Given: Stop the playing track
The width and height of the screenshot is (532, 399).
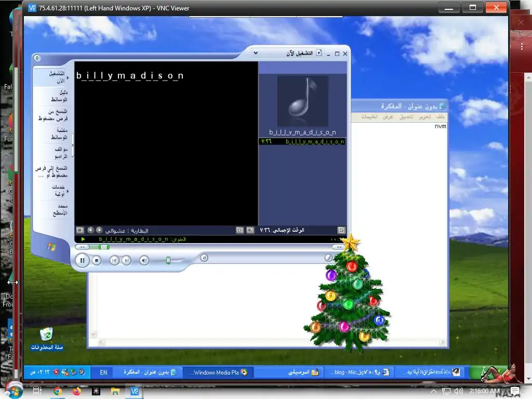Looking at the screenshot, I should (x=97, y=261).
